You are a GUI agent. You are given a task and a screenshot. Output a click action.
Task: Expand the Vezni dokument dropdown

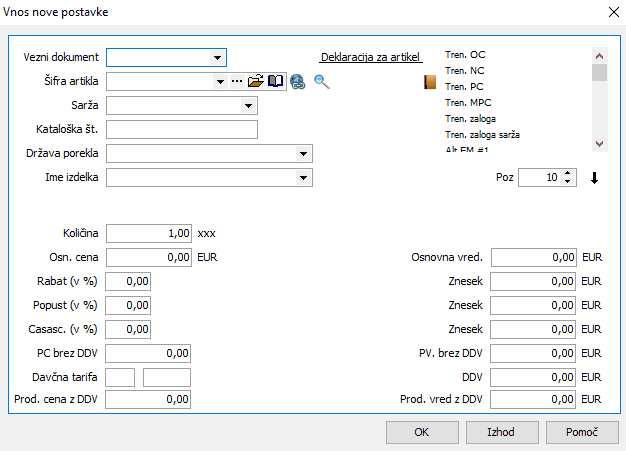[217, 57]
